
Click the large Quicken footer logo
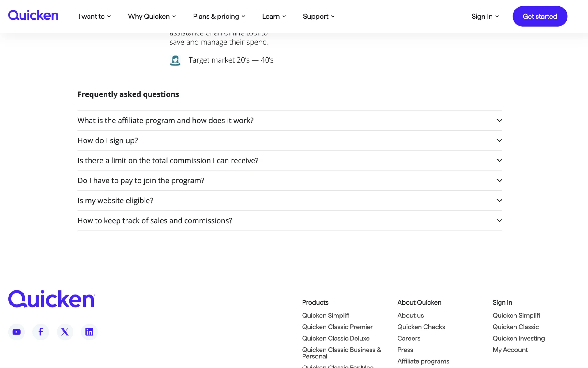[51, 299]
